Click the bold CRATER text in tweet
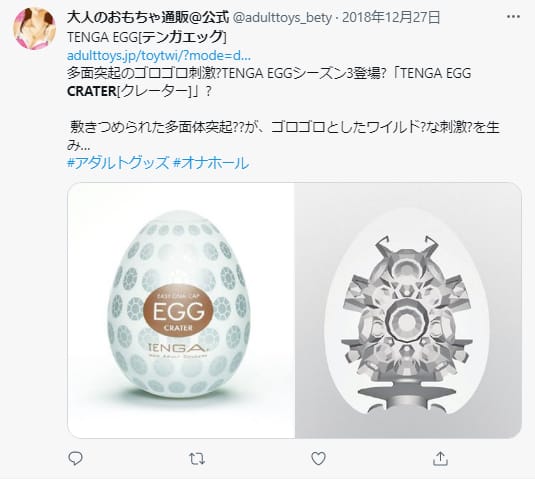Image resolution: width=535 pixels, height=480 pixels. point(91,91)
